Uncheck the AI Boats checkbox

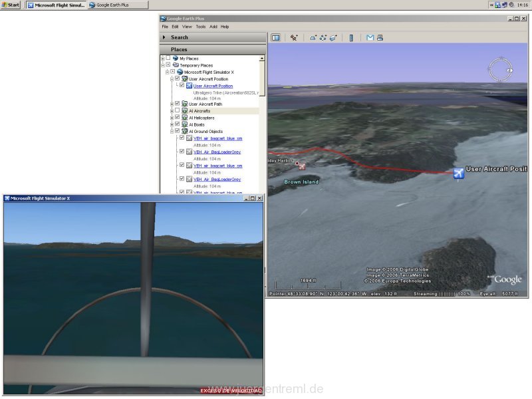point(177,124)
